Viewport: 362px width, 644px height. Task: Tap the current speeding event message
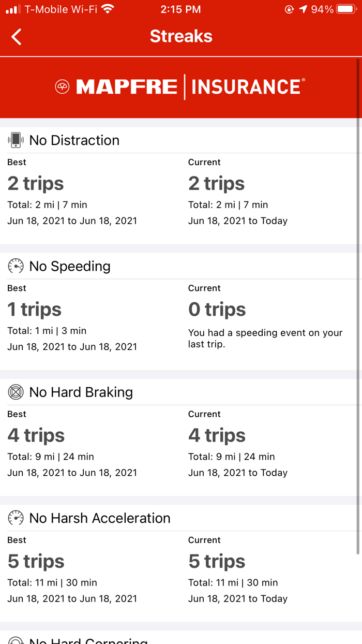click(x=265, y=339)
